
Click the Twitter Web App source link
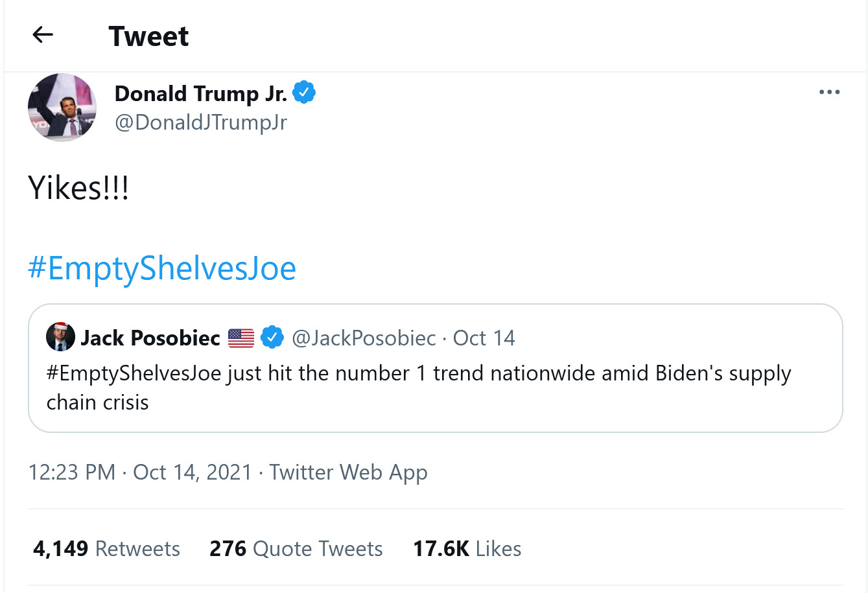[x=348, y=472]
